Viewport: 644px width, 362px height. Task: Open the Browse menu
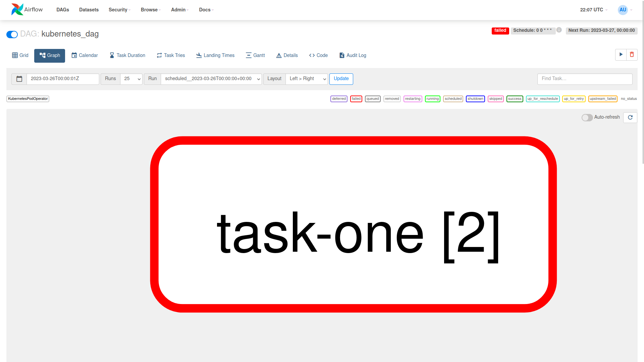[150, 10]
